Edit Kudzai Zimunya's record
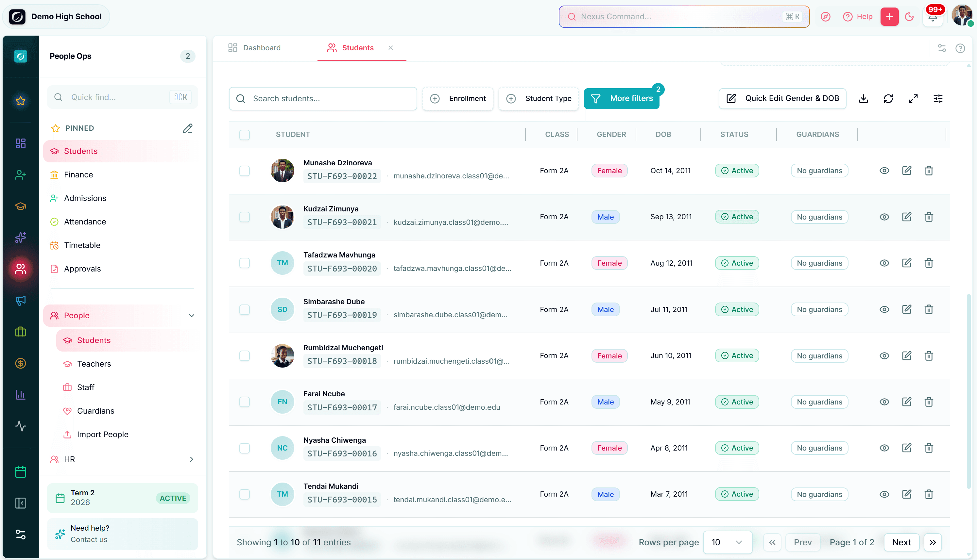 (x=907, y=217)
